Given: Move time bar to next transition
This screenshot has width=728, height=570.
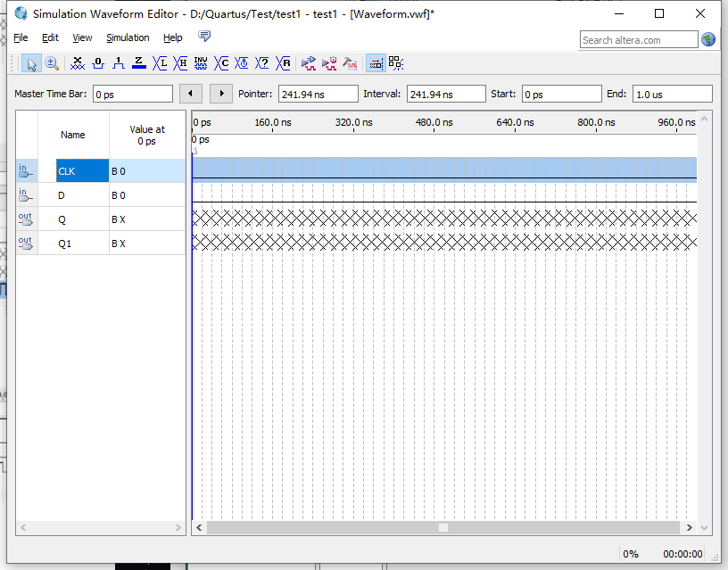Looking at the screenshot, I should (221, 94).
